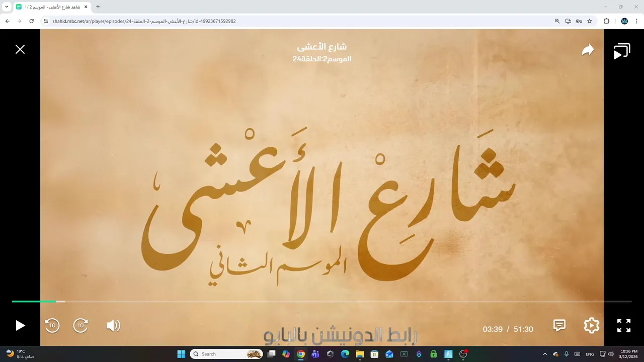The height and width of the screenshot is (362, 644).
Task: Open the mail app on the taskbar
Action: coord(389,354)
